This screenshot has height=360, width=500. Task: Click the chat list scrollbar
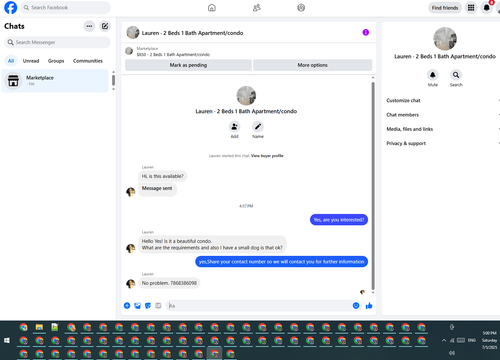pyautogui.click(x=113, y=80)
